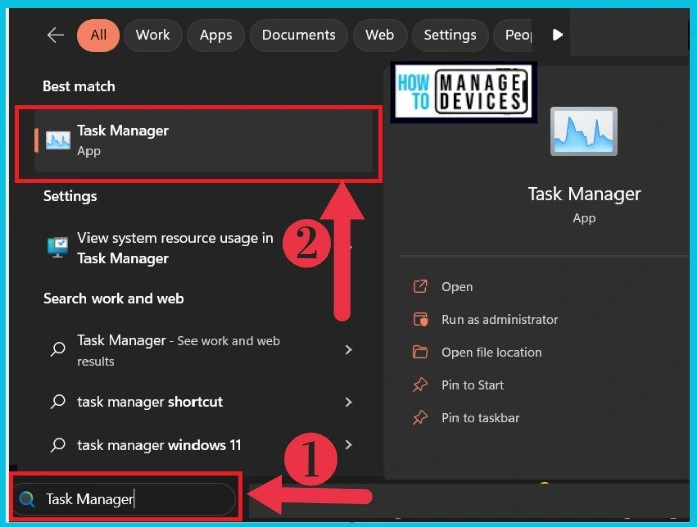Switch to the Settings filter tab
697x527 pixels.
click(x=450, y=35)
